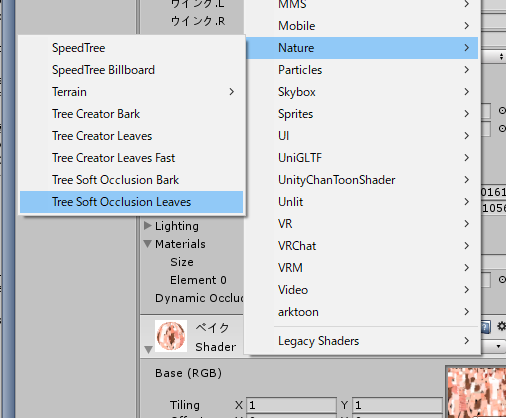The width and height of the screenshot is (506, 418).
Task: Choose Tree Soft Occlusion Bark shader
Action: pyautogui.click(x=131, y=180)
